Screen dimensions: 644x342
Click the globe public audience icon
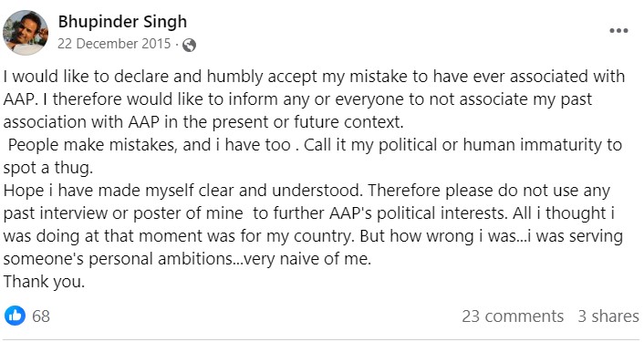click(189, 45)
